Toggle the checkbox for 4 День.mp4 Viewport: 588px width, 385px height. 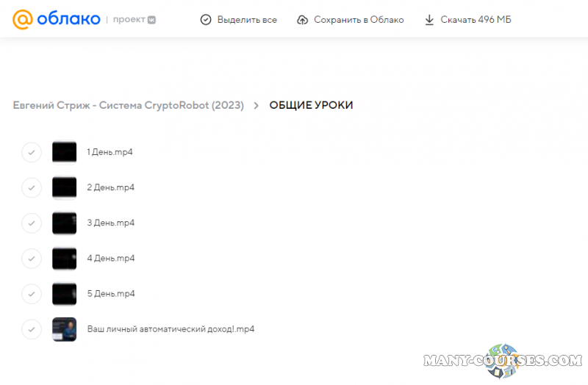tap(32, 259)
